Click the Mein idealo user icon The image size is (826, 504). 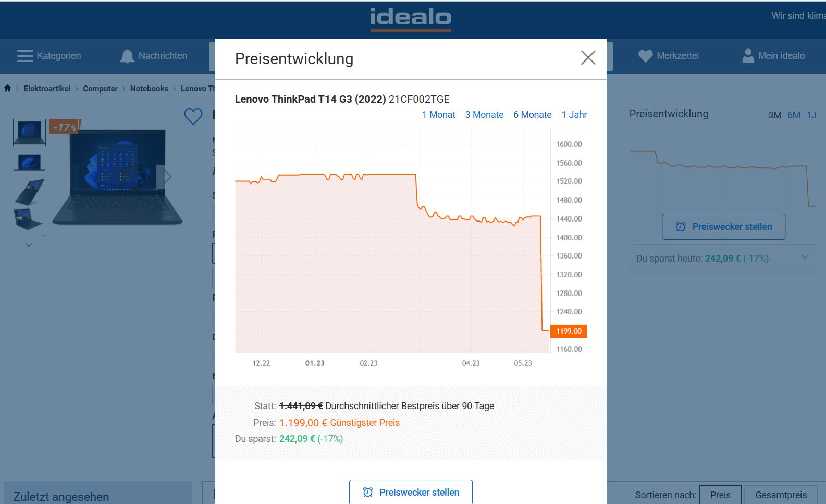click(748, 56)
